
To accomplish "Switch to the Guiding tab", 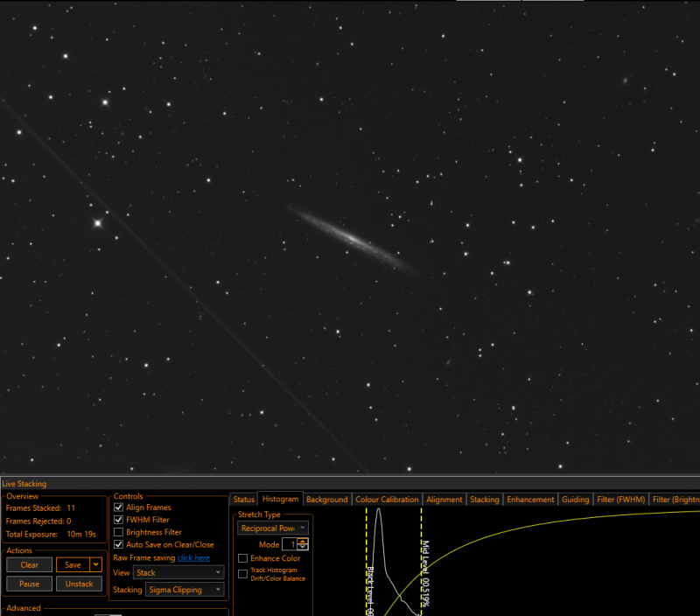I will pos(576,500).
